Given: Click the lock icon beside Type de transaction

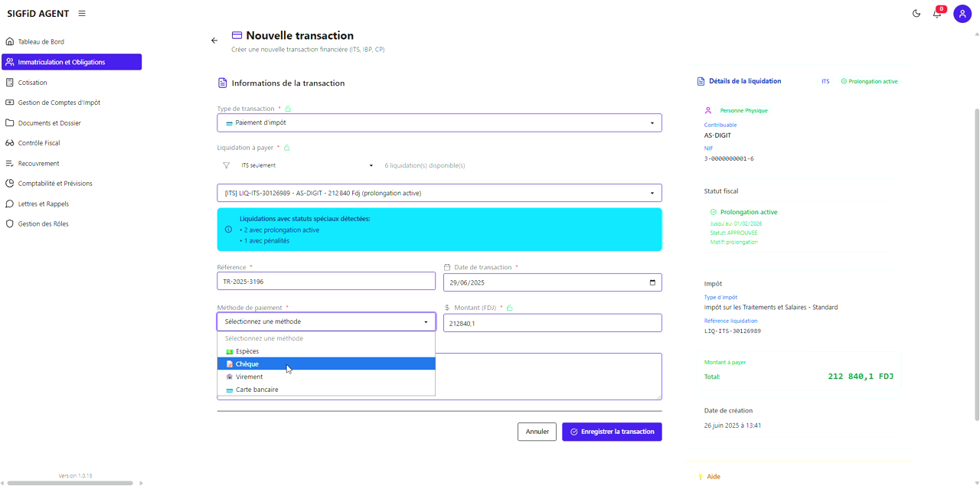Looking at the screenshot, I should (288, 109).
